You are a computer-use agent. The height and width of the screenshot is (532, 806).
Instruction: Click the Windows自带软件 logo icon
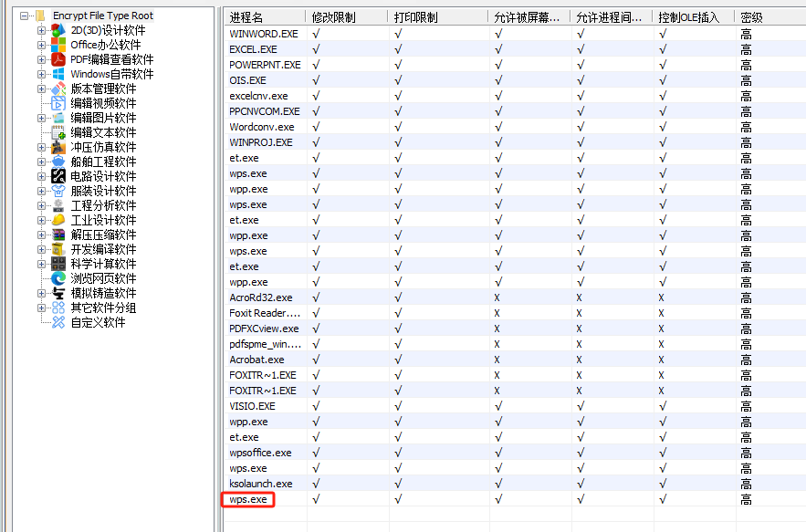tap(58, 74)
